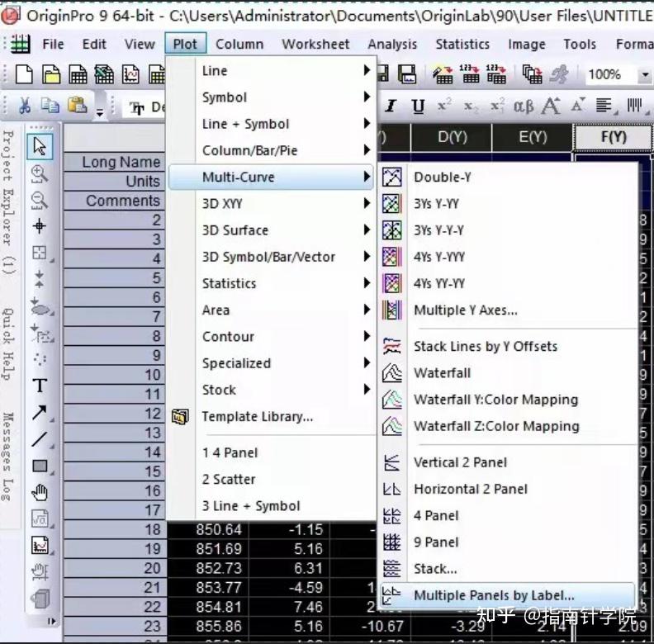Select the Text tool
Viewport: 654px width, 644px height.
(40, 386)
